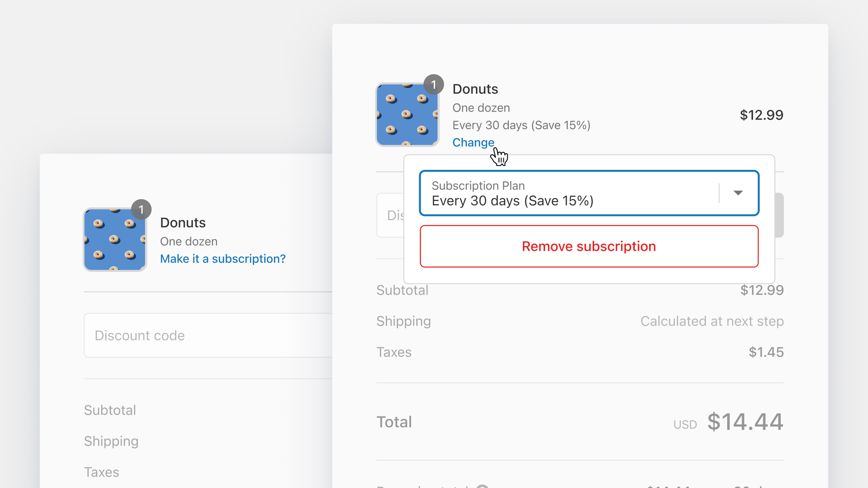Click the partially hidden discount field on the right
This screenshot has width=868, height=488.
tap(390, 215)
